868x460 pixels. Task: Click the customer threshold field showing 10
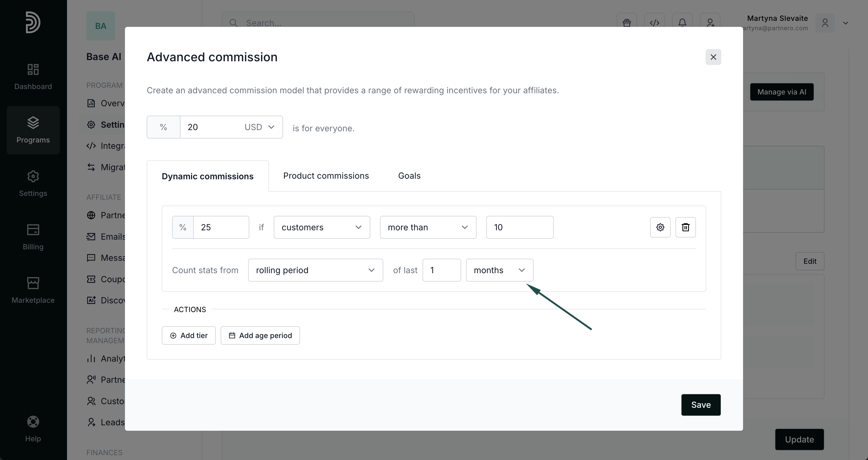click(519, 227)
